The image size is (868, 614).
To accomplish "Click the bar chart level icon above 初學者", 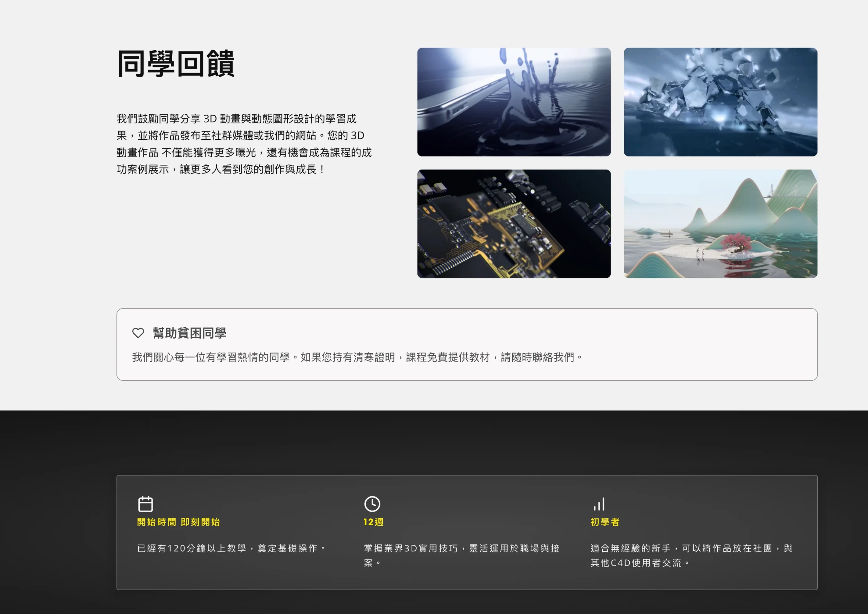I will (x=599, y=504).
